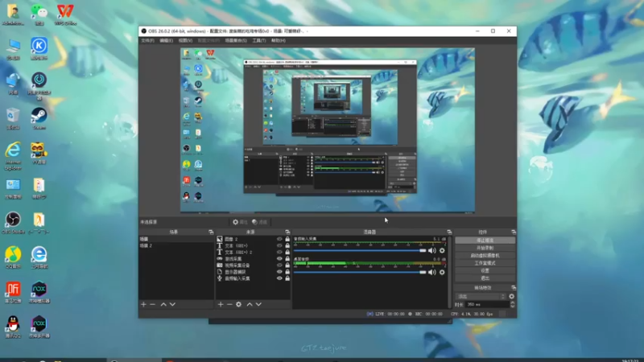
Task: Open source properties gear in Sources footer
Action: [238, 305]
